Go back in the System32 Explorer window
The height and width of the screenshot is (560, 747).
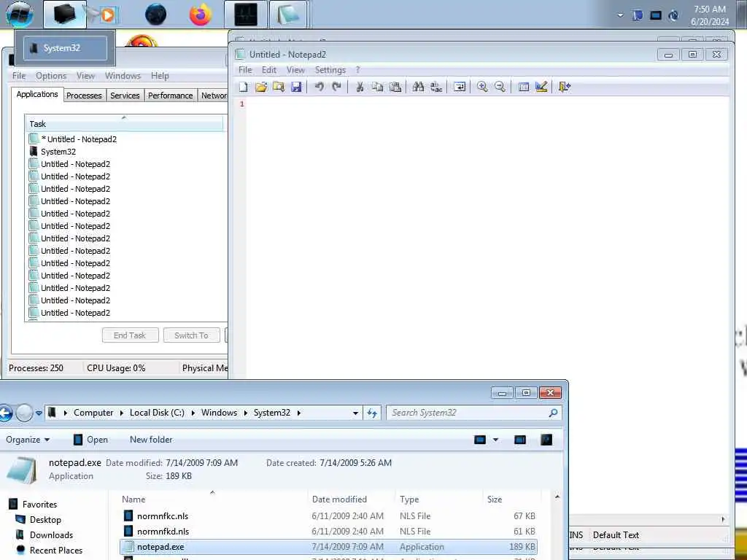point(5,413)
